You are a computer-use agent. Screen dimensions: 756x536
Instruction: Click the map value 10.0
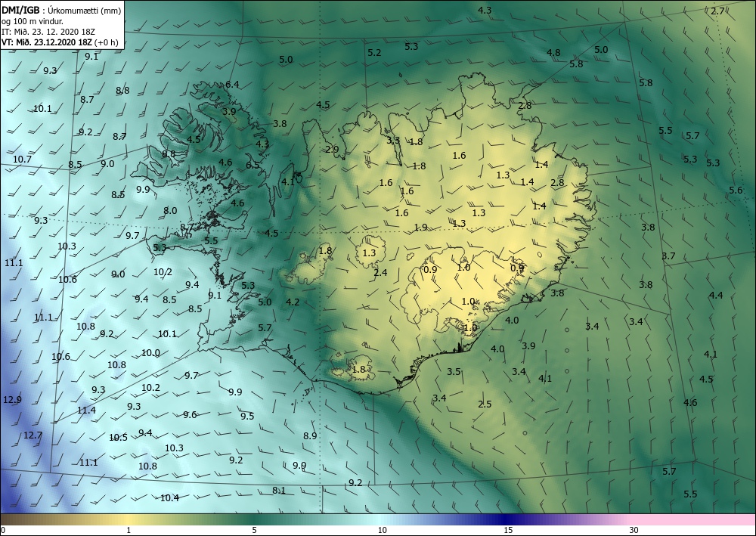point(150,353)
